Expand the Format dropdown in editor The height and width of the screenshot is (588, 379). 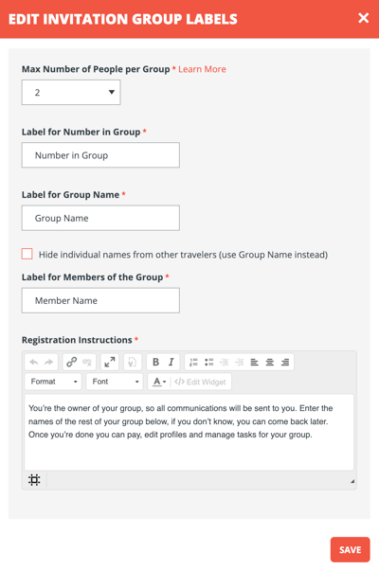pyautogui.click(x=53, y=382)
